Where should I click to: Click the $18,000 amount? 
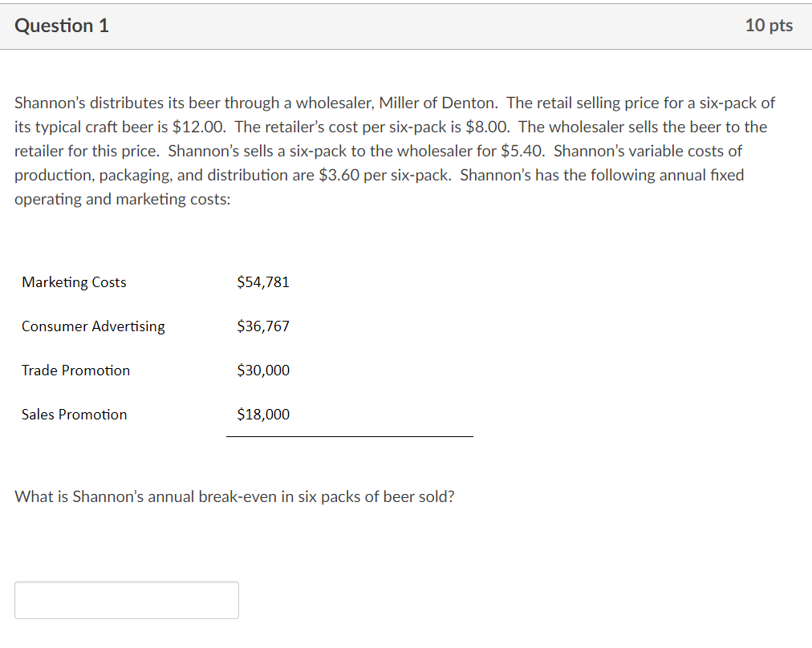pyautogui.click(x=263, y=415)
